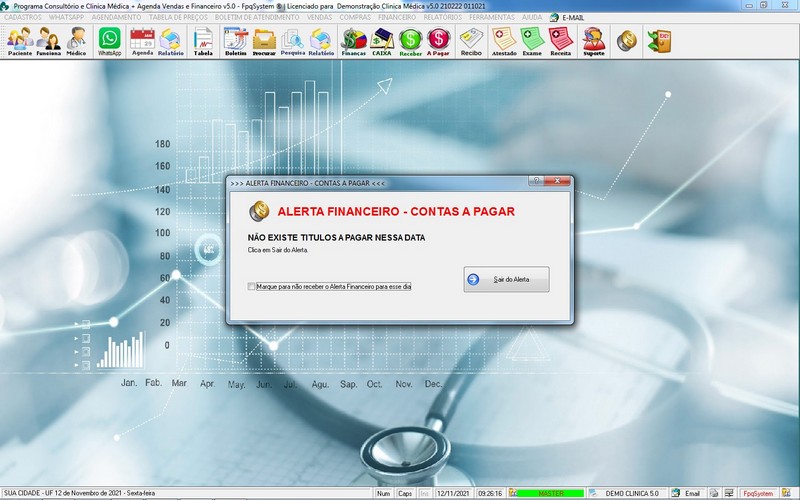The height and width of the screenshot is (500, 800).
Task: Open the Agenda calendar icon
Action: pos(142,41)
